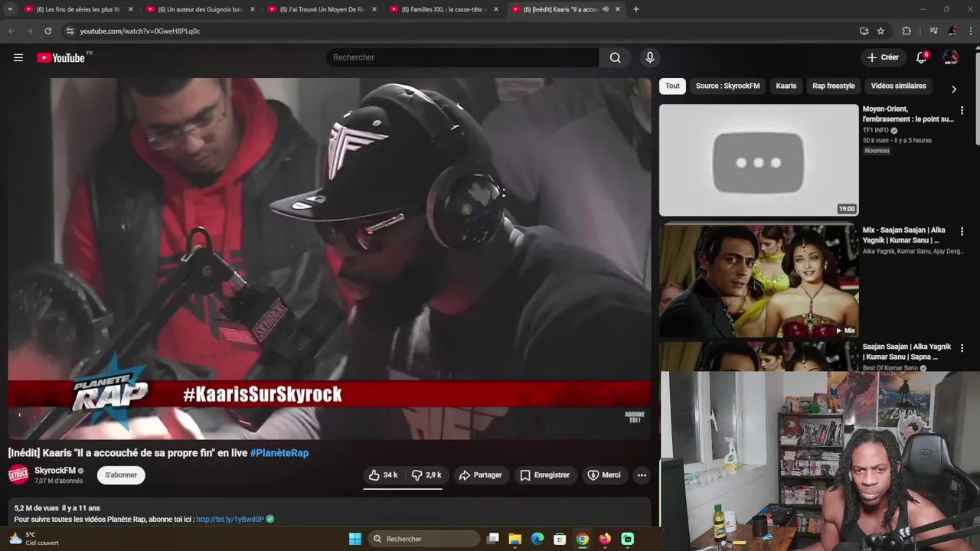Select the 'Vidéos similaires' chip

[x=898, y=86]
